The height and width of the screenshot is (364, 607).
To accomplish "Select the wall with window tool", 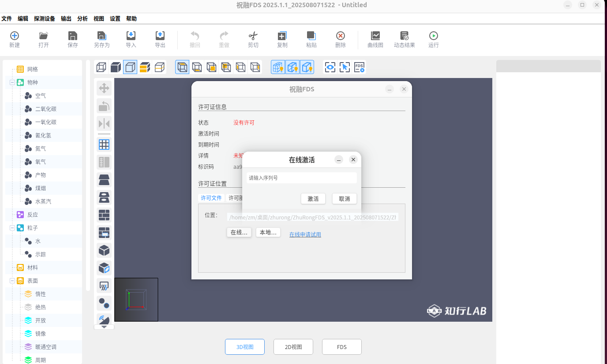I will tap(104, 233).
